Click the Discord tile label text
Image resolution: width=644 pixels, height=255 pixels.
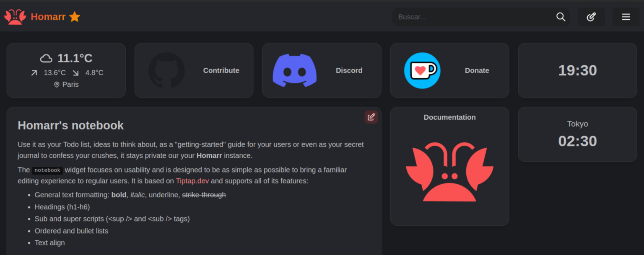349,70
